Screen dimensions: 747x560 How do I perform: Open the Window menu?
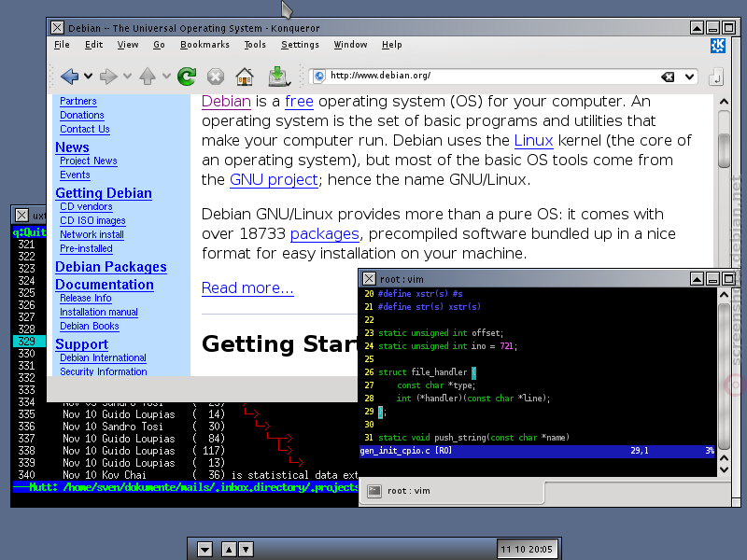click(351, 45)
